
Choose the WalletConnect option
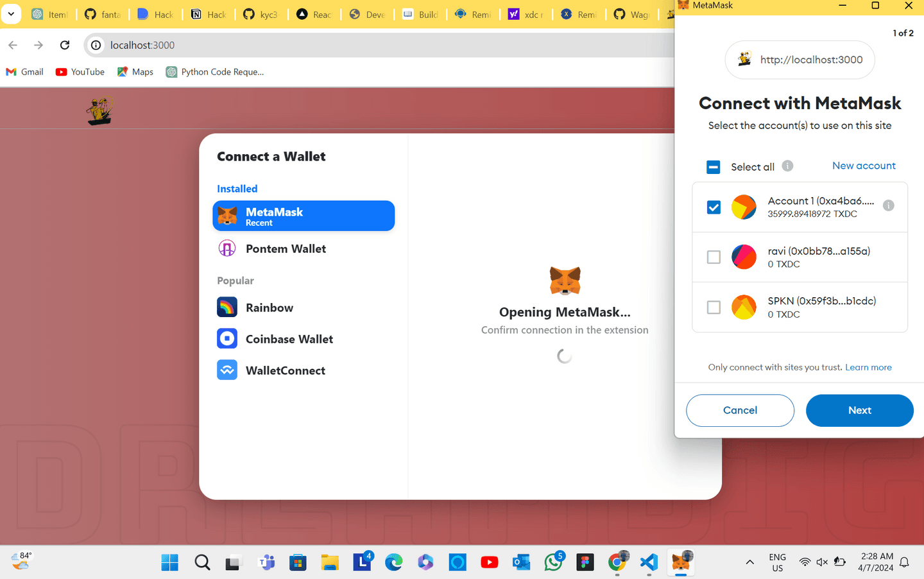click(x=304, y=370)
